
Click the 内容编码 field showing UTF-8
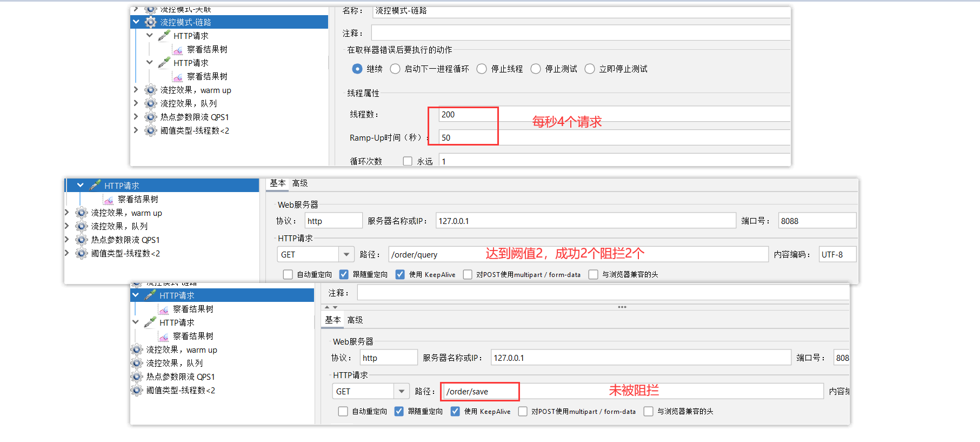point(838,254)
